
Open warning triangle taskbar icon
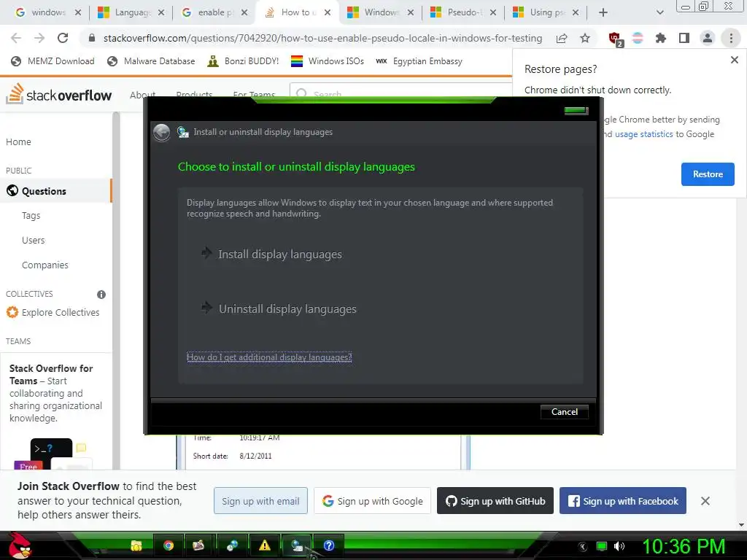click(264, 545)
